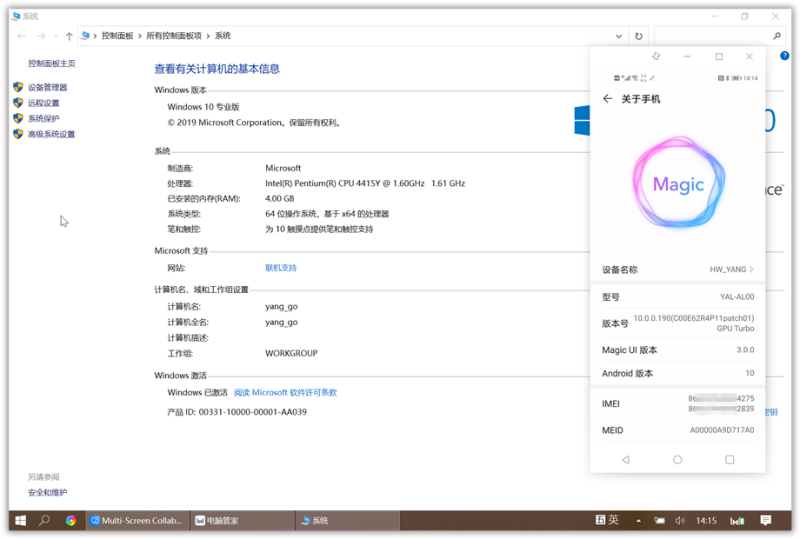
Task: Read the Microsoft software license terms link
Action: pyautogui.click(x=285, y=393)
